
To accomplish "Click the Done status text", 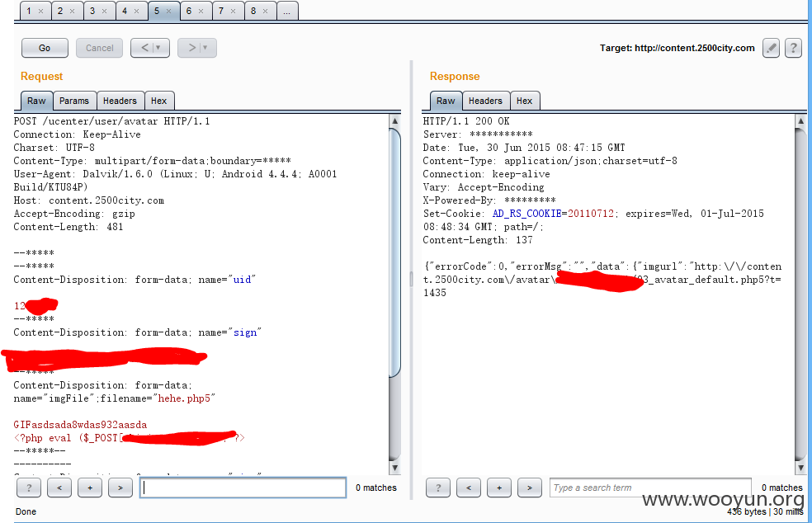I will pos(26,511).
